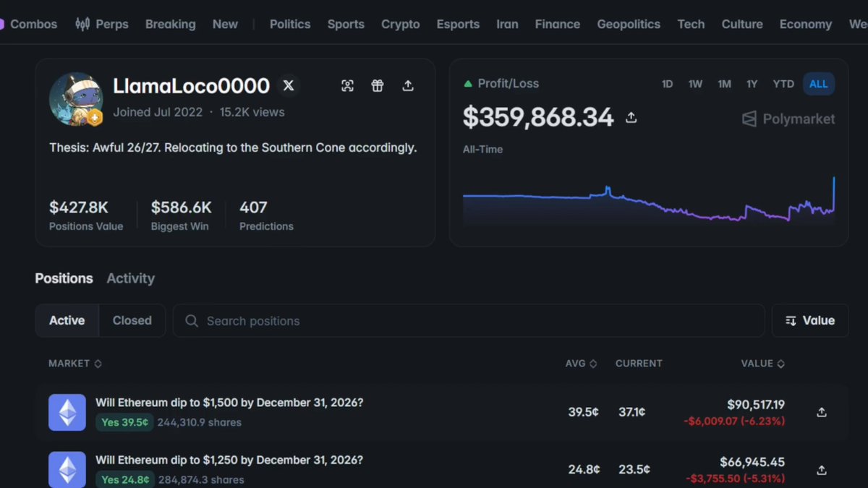The width and height of the screenshot is (868, 488).
Task: Select the ALL profit/loss time range
Action: [x=819, y=84]
